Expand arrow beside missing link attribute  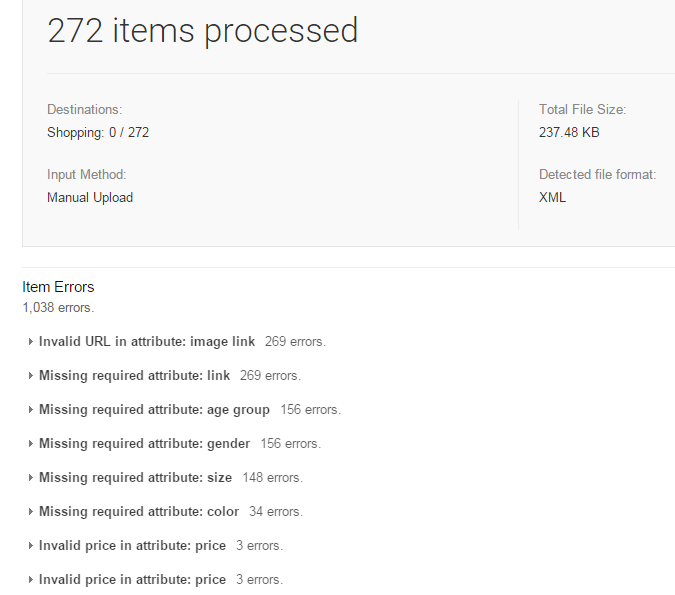click(32, 376)
